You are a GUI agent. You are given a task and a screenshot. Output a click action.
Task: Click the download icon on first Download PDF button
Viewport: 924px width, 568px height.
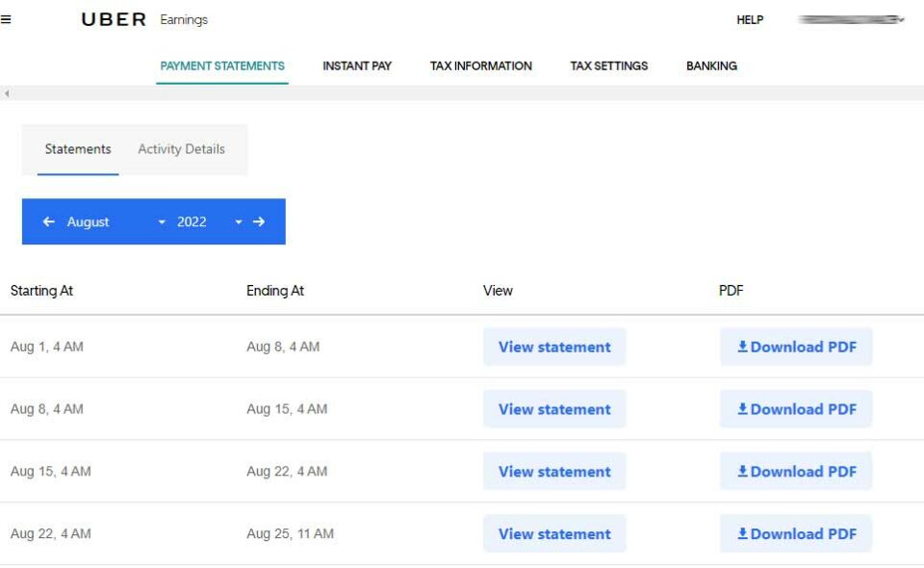[x=742, y=347]
